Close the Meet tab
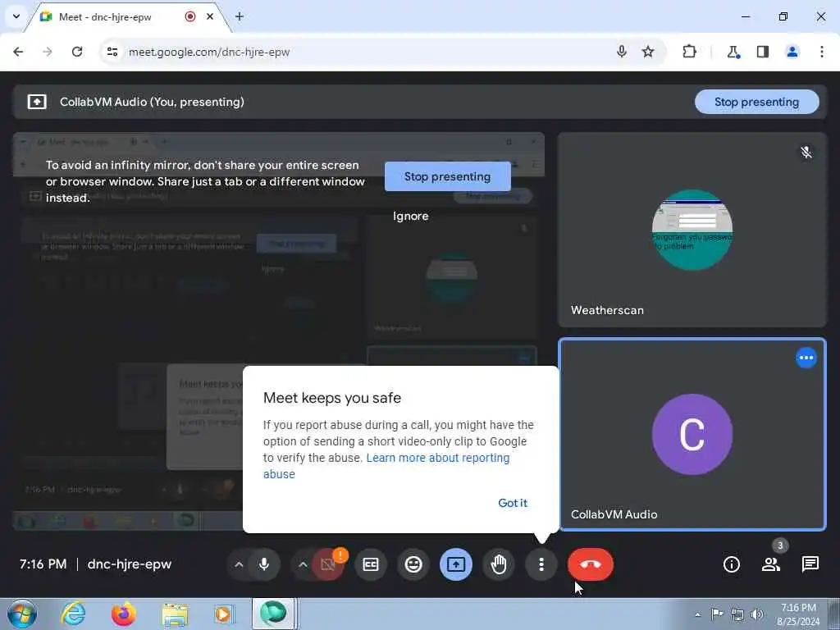The width and height of the screenshot is (840, 630). [210, 16]
